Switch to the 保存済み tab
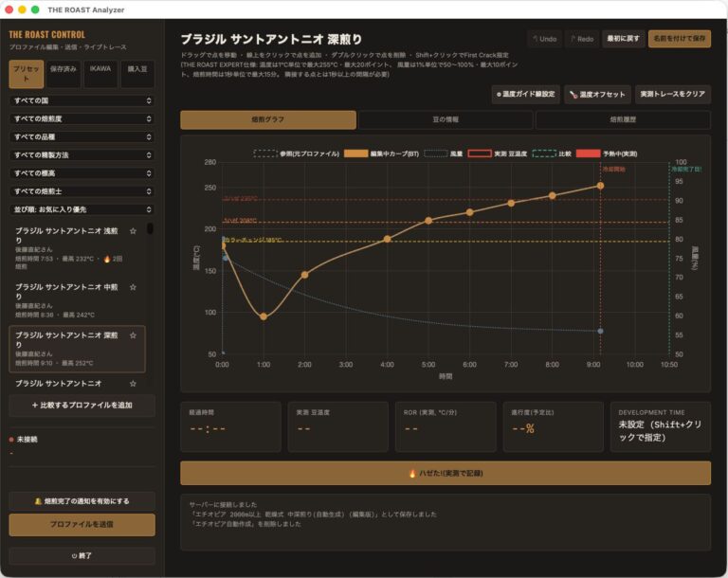 point(64,74)
